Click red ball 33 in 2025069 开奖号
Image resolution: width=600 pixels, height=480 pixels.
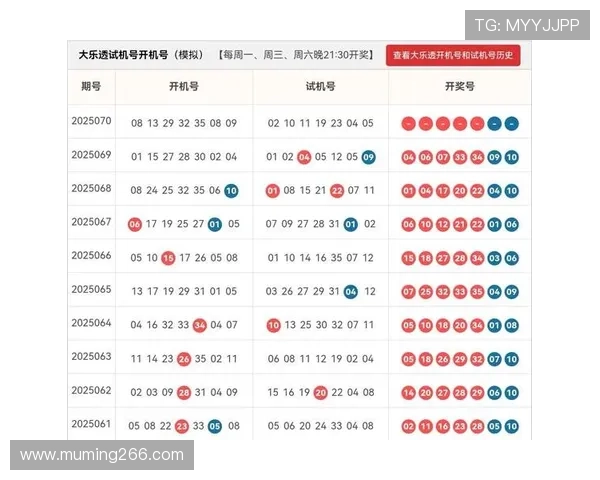(460, 157)
